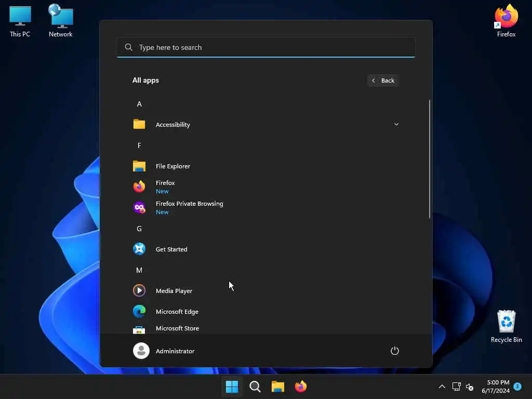Open Microsoft Store app icon
Viewport: 532px width, 399px height.
point(139,329)
